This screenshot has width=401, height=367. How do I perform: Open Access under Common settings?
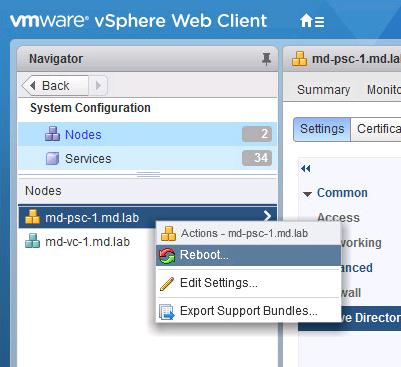click(338, 217)
